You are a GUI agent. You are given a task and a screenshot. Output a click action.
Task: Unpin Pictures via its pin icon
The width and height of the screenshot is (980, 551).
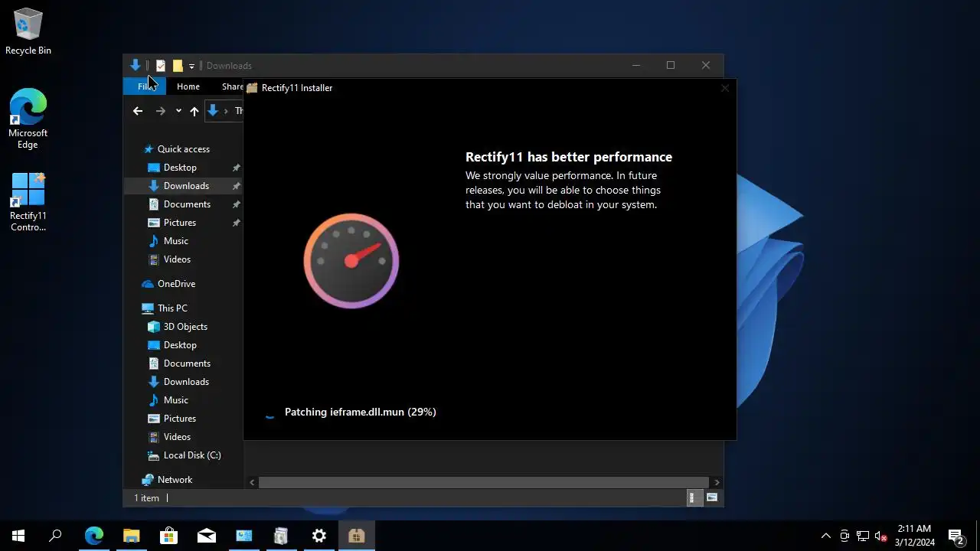point(237,223)
